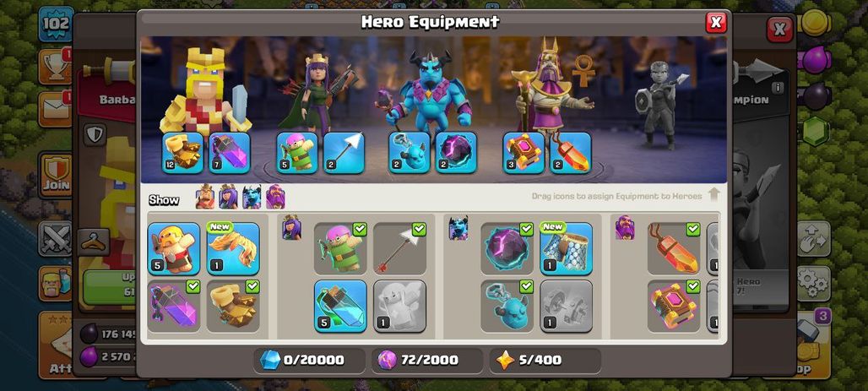The image size is (868, 391).
Task: Toggle Grand Warden filter in Show row
Action: click(x=275, y=197)
